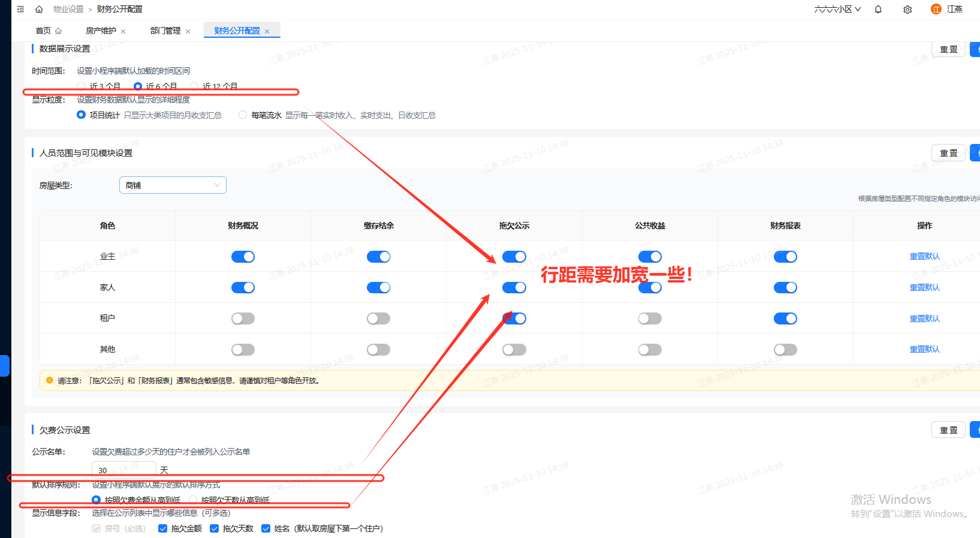This screenshot has width=980, height=538.
Task: Close the 房产维护 tab
Action: click(x=123, y=31)
